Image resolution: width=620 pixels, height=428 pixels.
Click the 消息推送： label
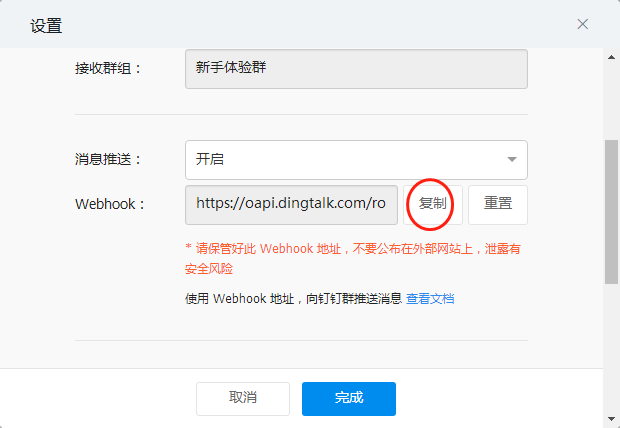[x=108, y=160]
